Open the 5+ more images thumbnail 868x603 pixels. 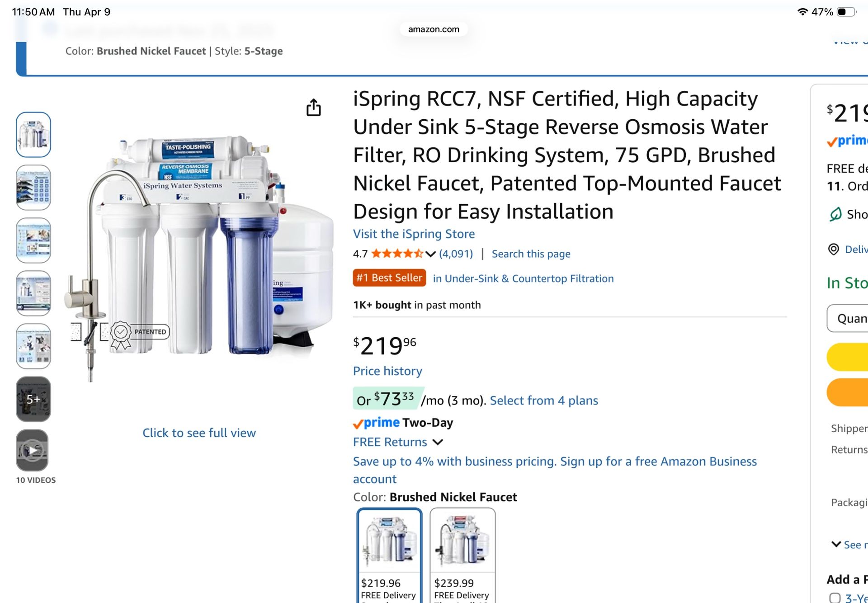(33, 399)
